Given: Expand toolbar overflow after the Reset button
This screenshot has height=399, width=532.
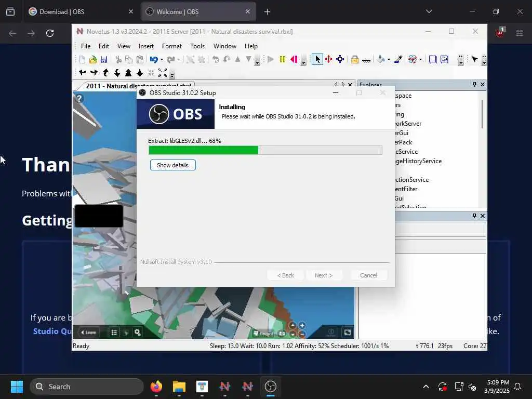Looking at the screenshot, I should 303,61.
